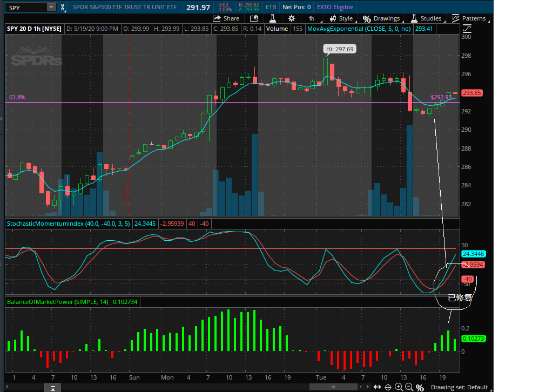Click the expand/compress time axis icon
The image size is (559, 392).
pos(377,387)
